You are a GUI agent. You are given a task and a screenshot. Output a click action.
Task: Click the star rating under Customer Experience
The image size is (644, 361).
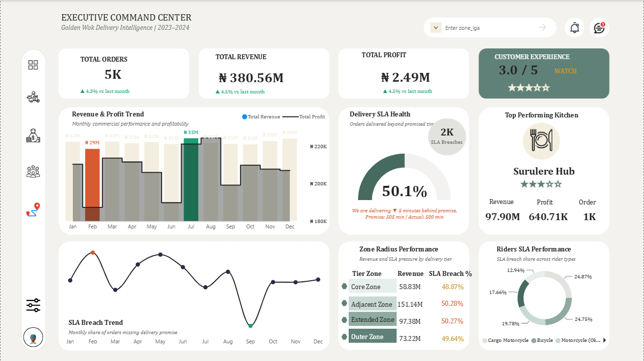pos(529,88)
